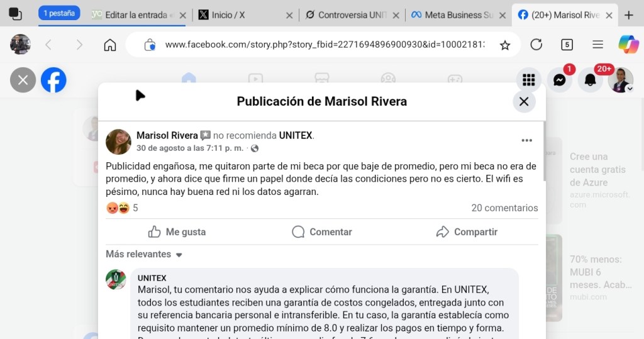The width and height of the screenshot is (644, 339).
Task: Click Compartir to share the post
Action: (467, 231)
